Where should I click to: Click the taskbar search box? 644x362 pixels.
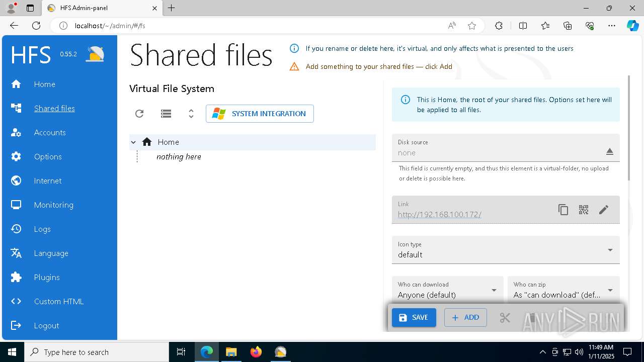97,352
